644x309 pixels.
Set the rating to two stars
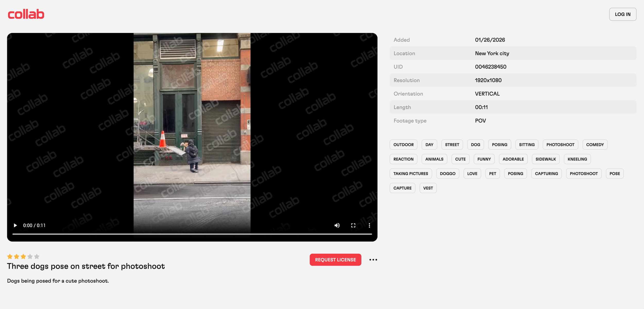tap(16, 256)
